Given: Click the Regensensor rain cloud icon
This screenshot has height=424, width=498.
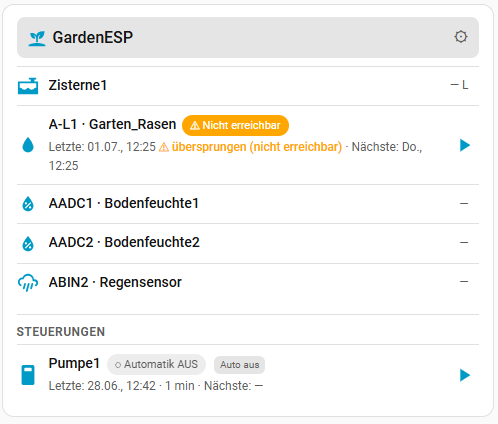Looking at the screenshot, I should point(28,283).
